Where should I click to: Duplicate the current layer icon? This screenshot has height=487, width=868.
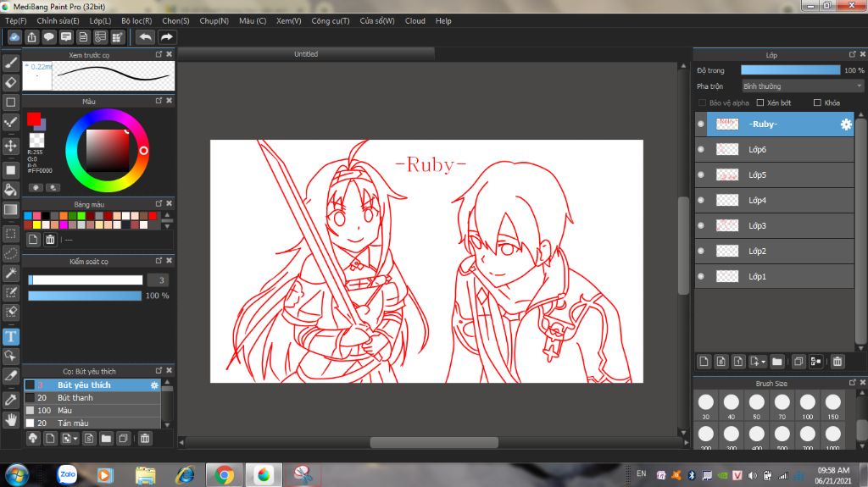[798, 362]
